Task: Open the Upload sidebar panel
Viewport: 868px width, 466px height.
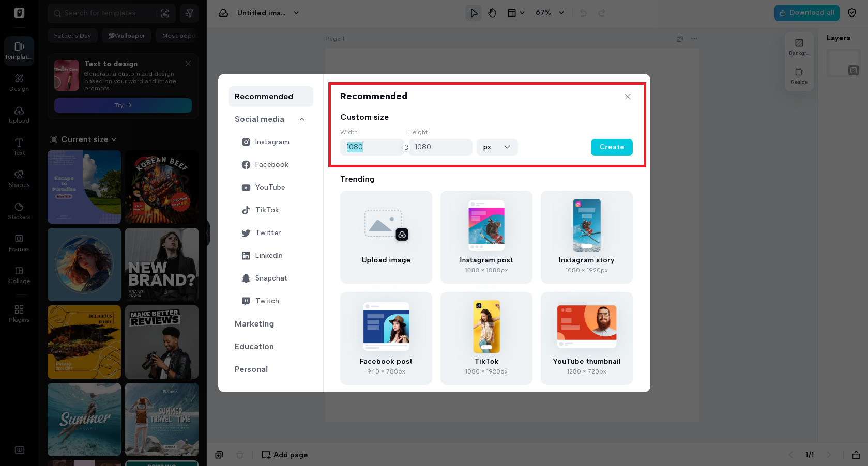Action: pyautogui.click(x=19, y=115)
